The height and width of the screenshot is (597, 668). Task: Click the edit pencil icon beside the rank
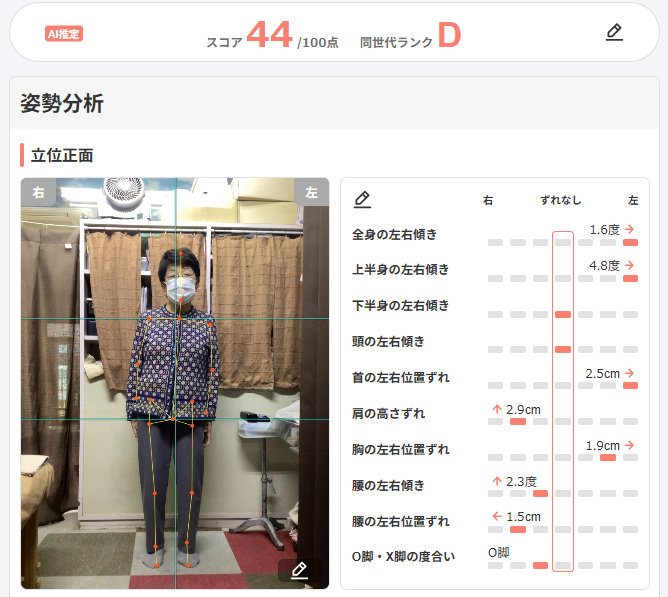click(x=614, y=33)
